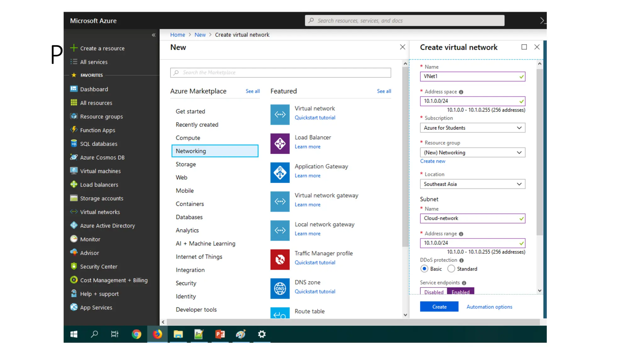Select Basic DDoS protection radio button
This screenshot has height=362, width=644.
[x=424, y=269]
